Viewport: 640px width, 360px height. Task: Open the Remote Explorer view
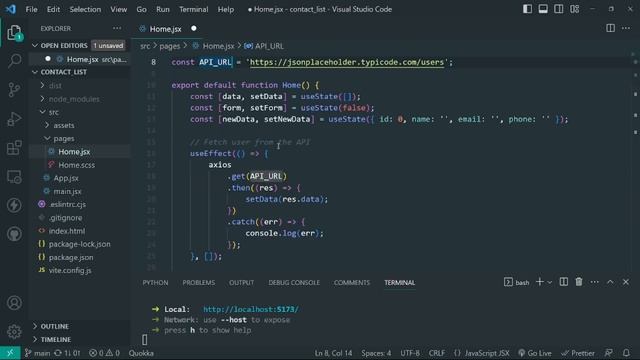point(14,177)
